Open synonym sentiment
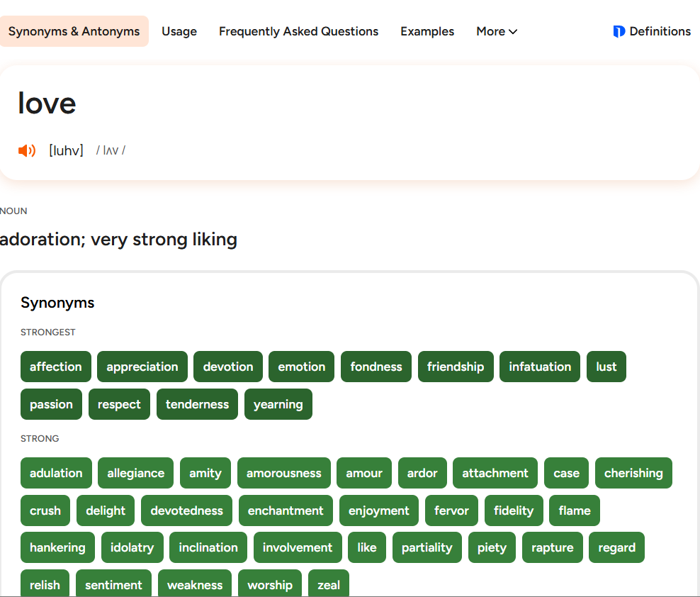700x597 pixels. [113, 584]
